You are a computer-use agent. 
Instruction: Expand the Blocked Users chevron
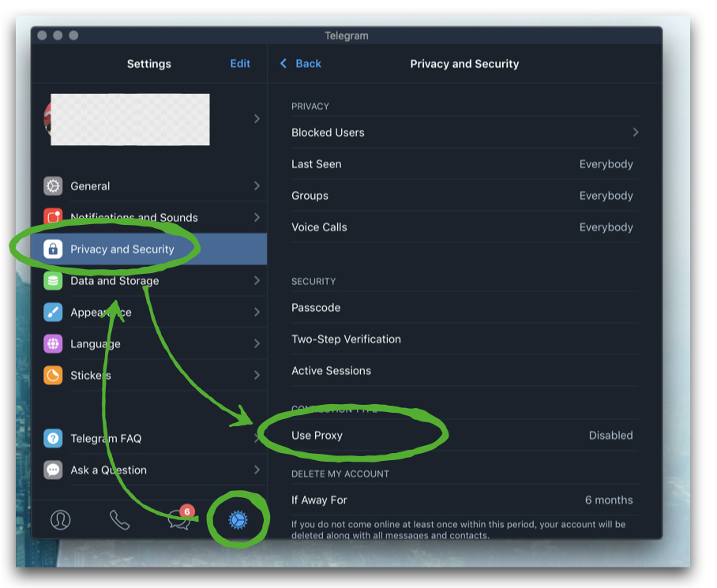click(x=635, y=133)
